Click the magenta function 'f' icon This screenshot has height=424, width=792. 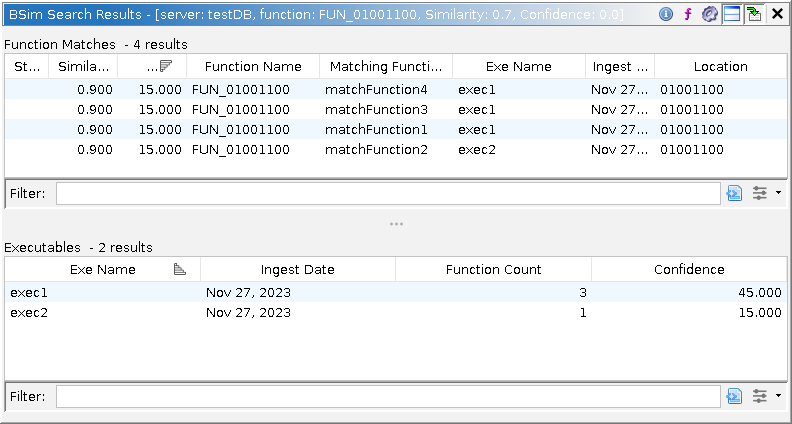688,14
